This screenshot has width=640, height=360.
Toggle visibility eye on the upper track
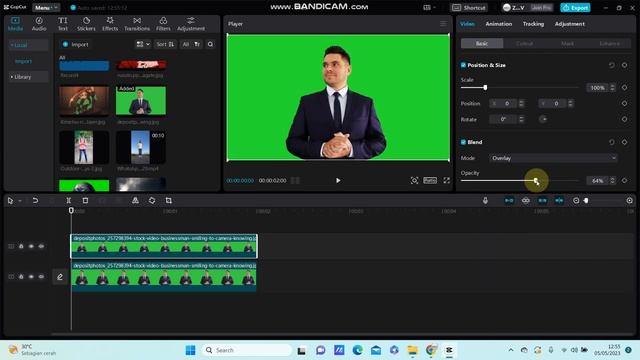click(31, 246)
